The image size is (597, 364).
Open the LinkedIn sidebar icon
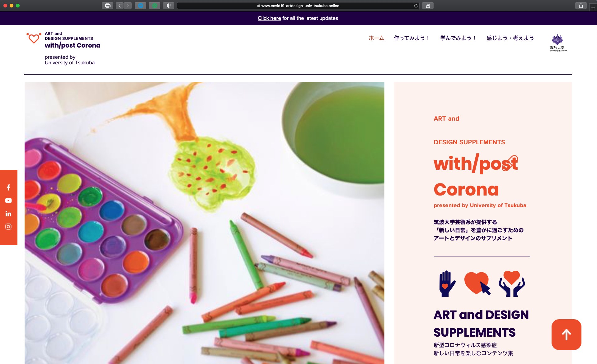tap(8, 214)
